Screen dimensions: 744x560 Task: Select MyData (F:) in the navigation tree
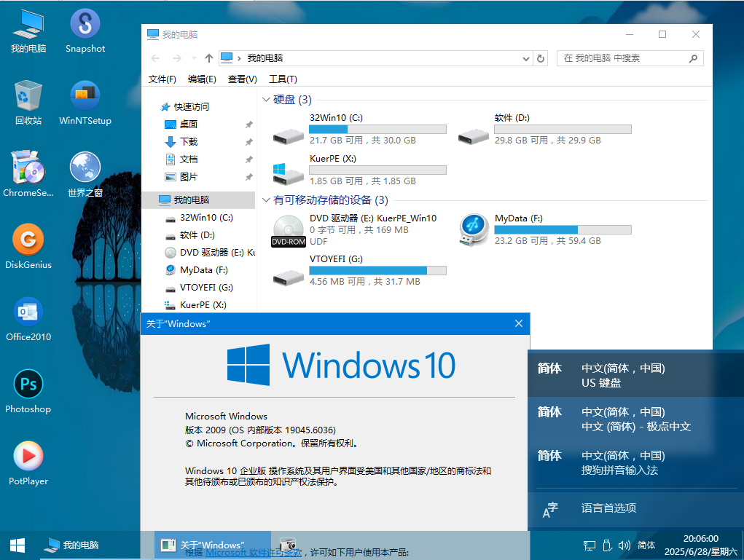(x=203, y=270)
